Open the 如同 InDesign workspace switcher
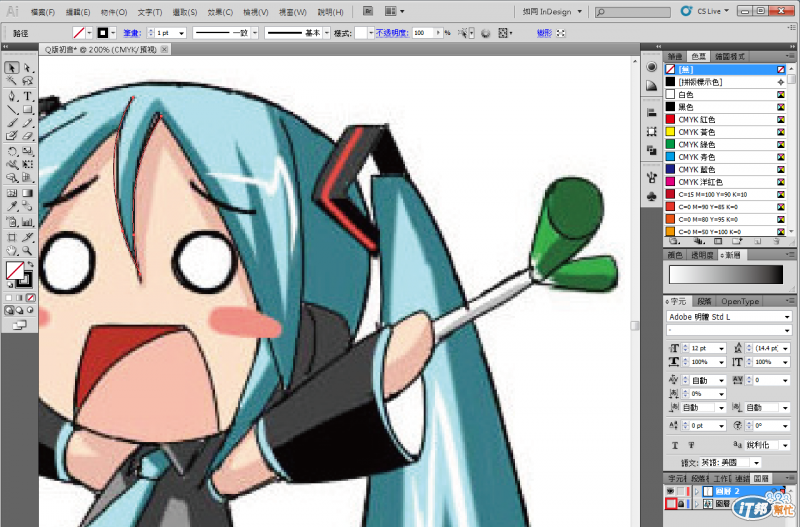 click(x=552, y=11)
